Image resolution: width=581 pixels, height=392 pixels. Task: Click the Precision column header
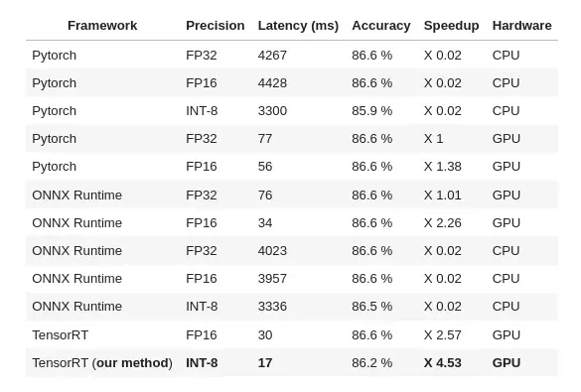[x=216, y=26]
